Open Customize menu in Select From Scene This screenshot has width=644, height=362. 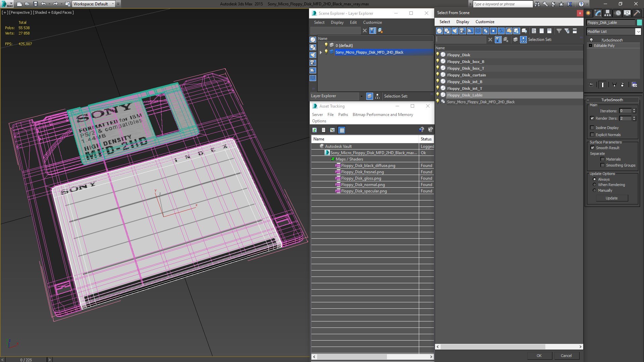click(x=485, y=22)
